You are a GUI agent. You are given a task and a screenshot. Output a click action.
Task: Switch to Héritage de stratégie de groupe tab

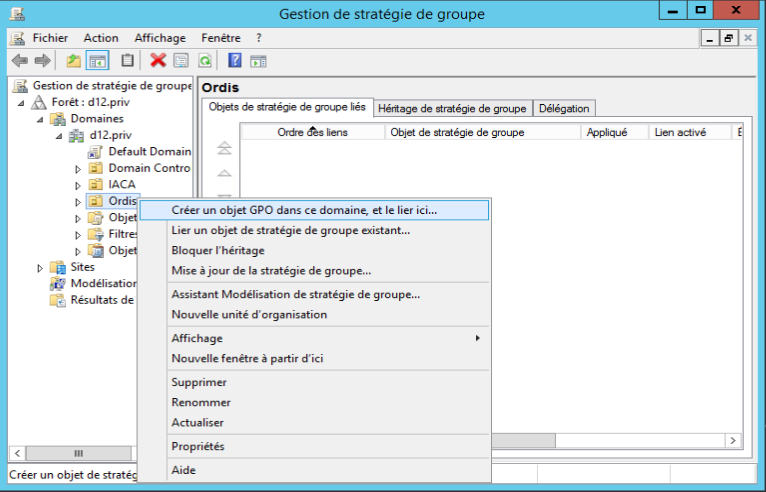[x=452, y=108]
